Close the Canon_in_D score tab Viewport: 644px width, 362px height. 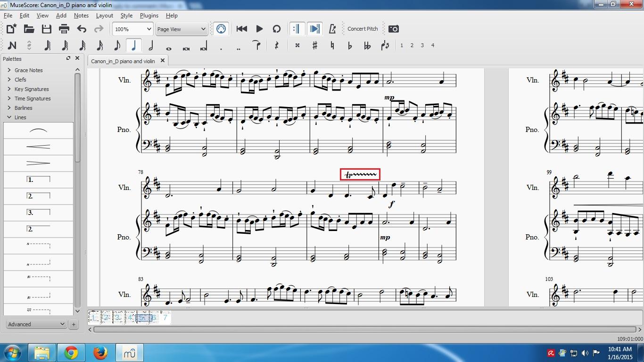click(163, 60)
